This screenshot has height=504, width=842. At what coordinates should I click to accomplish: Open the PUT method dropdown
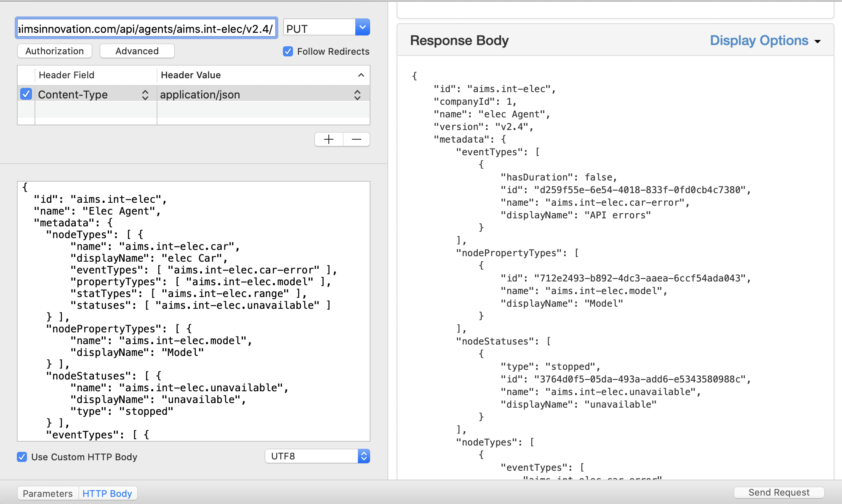point(362,28)
